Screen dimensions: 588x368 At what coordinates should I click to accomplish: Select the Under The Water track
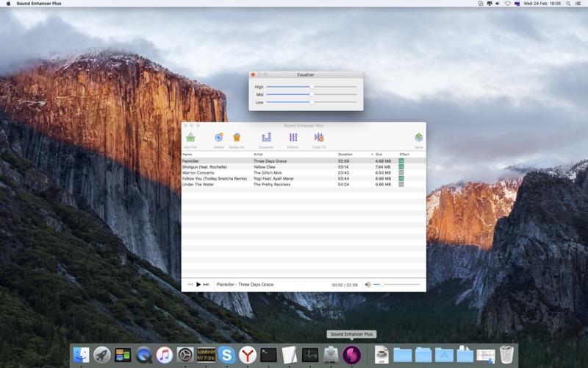[304, 185]
